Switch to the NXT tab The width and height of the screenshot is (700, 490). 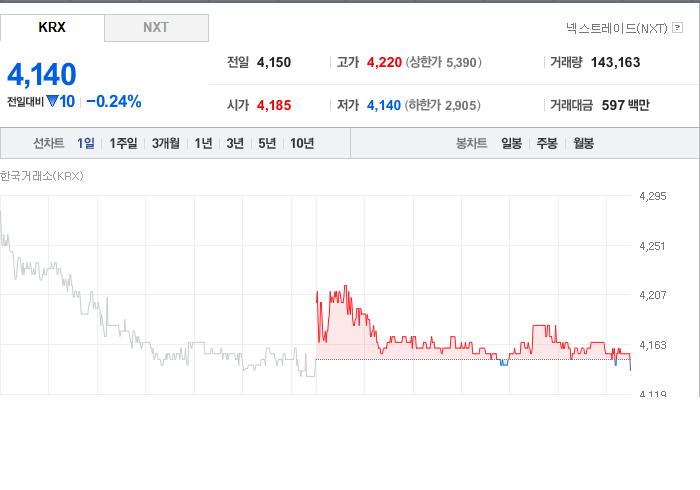point(156,28)
